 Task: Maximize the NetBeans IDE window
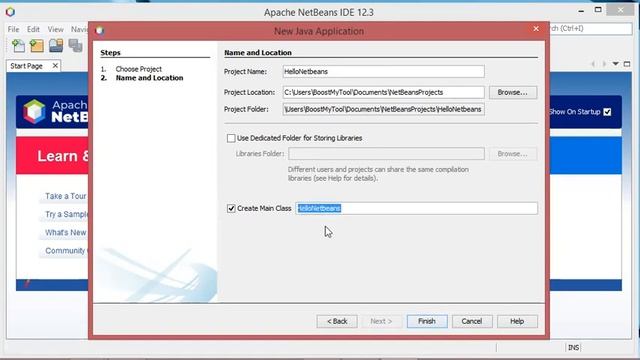click(x=598, y=10)
